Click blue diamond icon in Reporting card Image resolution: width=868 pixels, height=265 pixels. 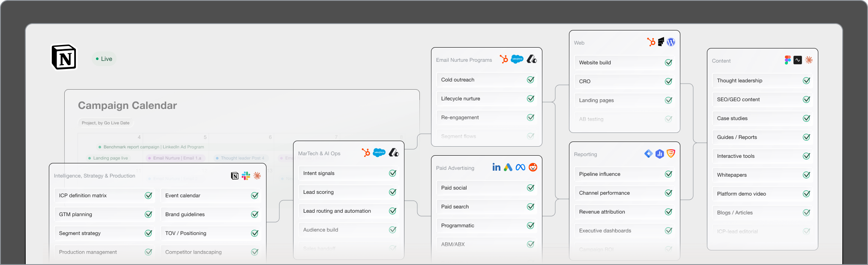[x=649, y=154]
